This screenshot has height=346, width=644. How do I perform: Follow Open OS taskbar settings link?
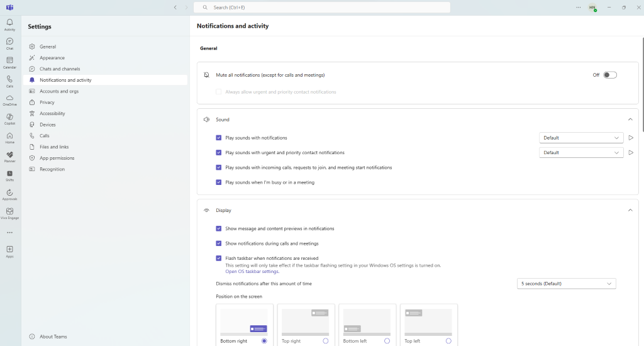click(252, 272)
